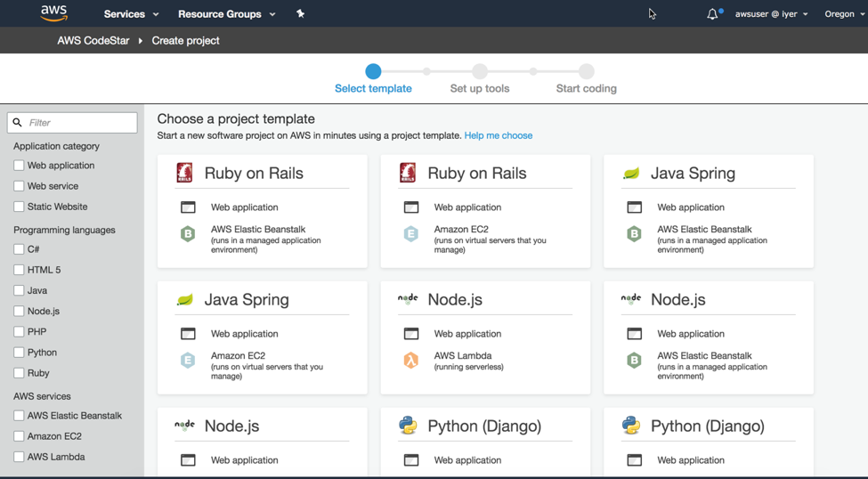Click the orange AWS Lambda icon in Node.js card
The image size is (868, 479).
coord(410,361)
